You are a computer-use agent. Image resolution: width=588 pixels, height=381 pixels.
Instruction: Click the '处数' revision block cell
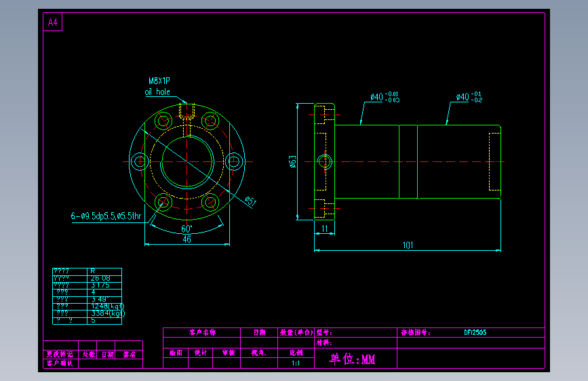coord(89,355)
